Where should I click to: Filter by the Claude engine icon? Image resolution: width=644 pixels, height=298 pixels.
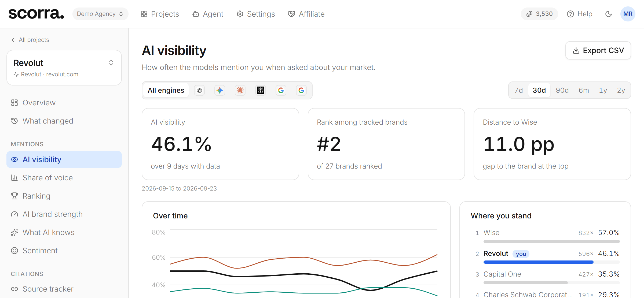[240, 90]
